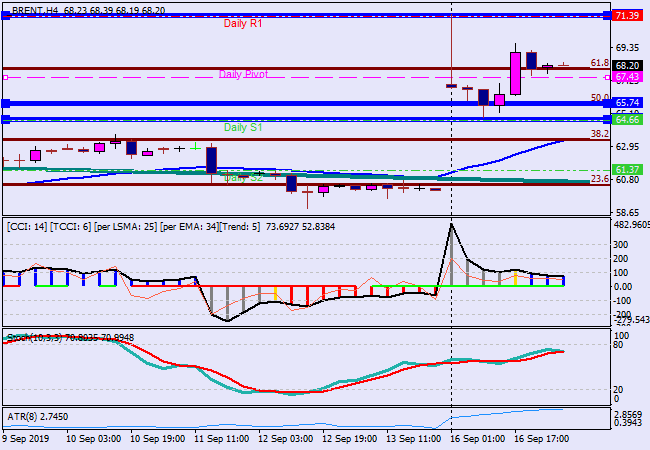
Task: Click the blue 65.74 price tag
Action: pyautogui.click(x=627, y=103)
